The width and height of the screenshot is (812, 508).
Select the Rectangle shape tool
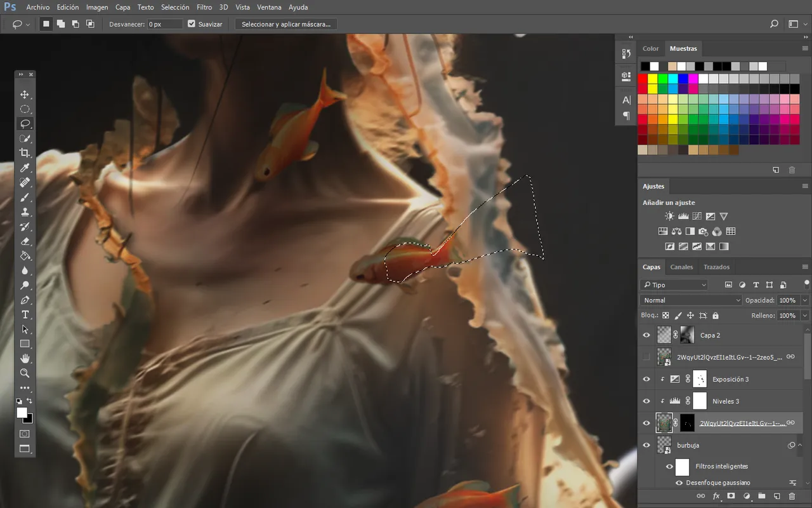[x=25, y=344]
